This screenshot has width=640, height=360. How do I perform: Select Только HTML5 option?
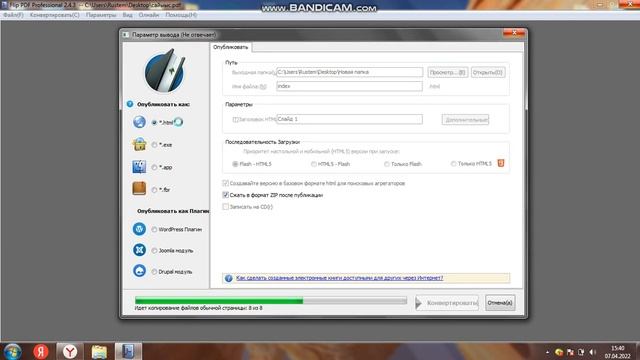[x=453, y=164]
